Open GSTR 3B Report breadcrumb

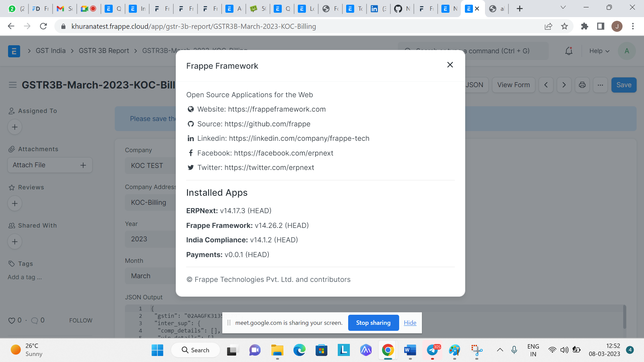click(x=104, y=51)
